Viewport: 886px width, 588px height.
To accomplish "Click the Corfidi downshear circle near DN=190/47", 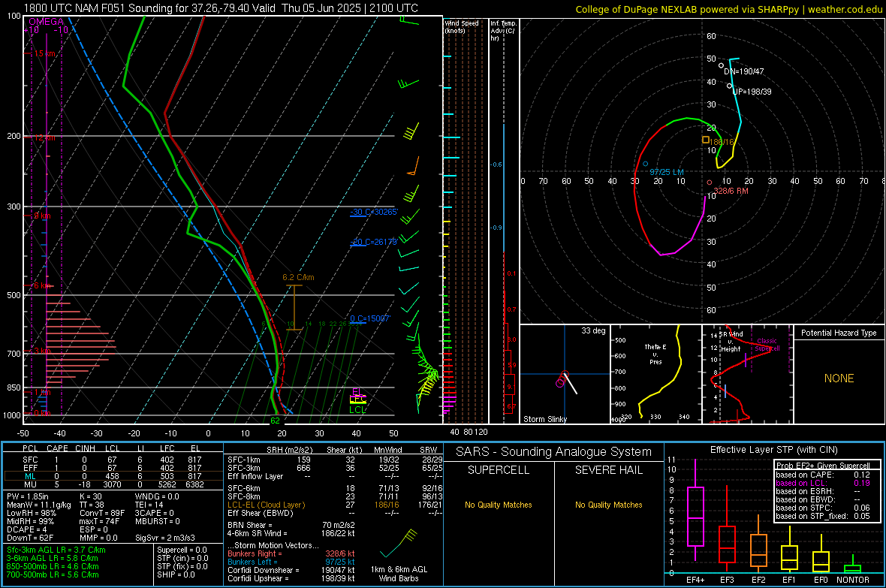I will coord(721,65).
